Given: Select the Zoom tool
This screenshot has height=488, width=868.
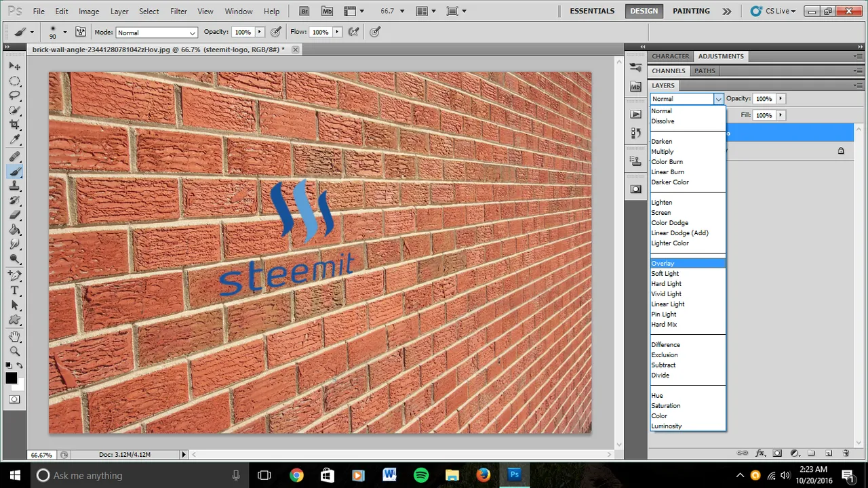Looking at the screenshot, I should [15, 351].
